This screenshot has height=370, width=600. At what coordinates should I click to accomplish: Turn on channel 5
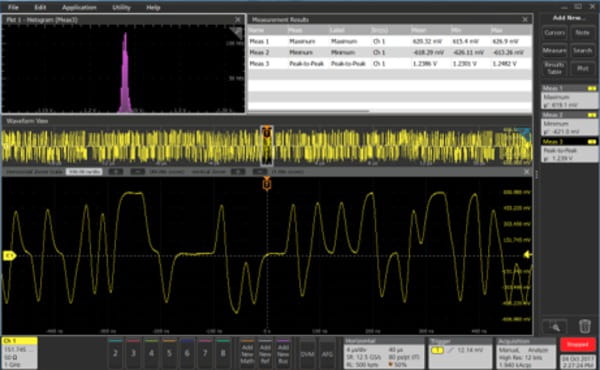pyautogui.click(x=169, y=352)
